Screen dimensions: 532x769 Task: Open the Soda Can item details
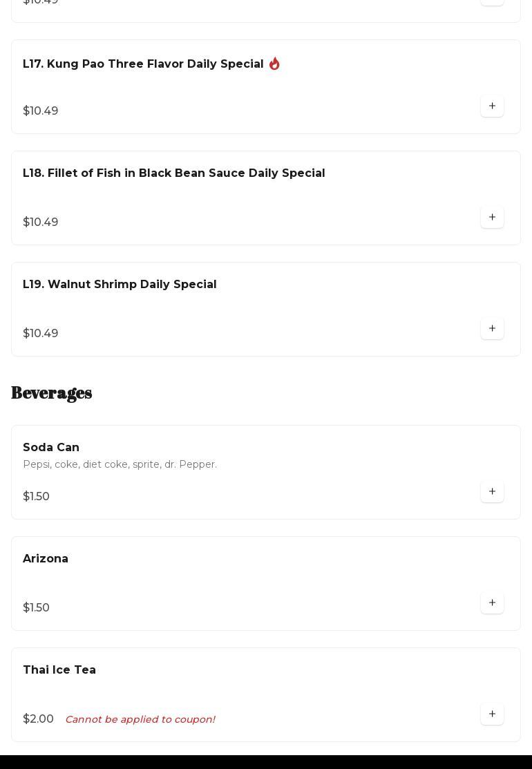pyautogui.click(x=51, y=448)
